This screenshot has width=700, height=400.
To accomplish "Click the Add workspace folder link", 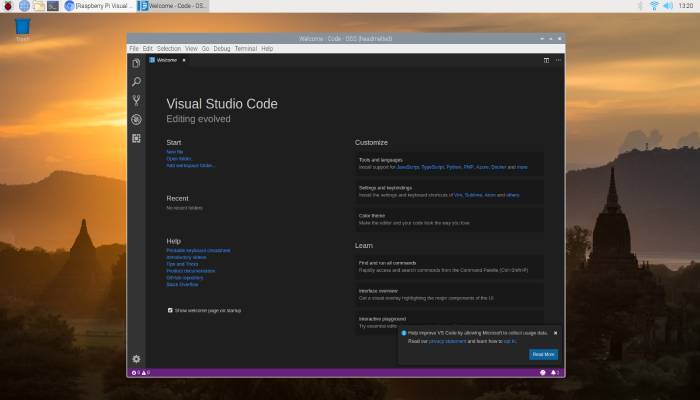I will point(190,165).
